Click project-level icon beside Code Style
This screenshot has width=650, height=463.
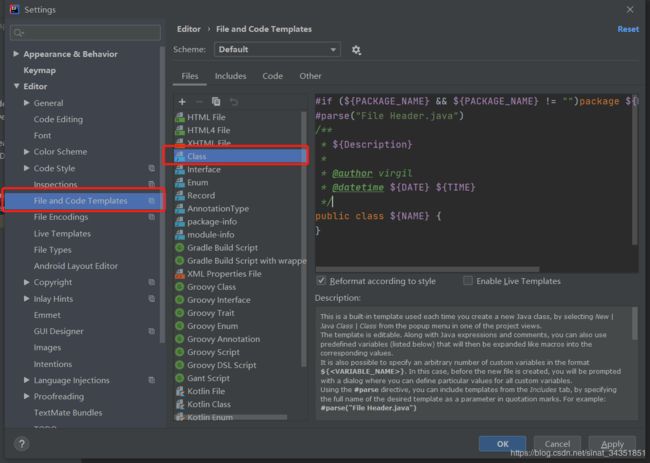(152, 168)
